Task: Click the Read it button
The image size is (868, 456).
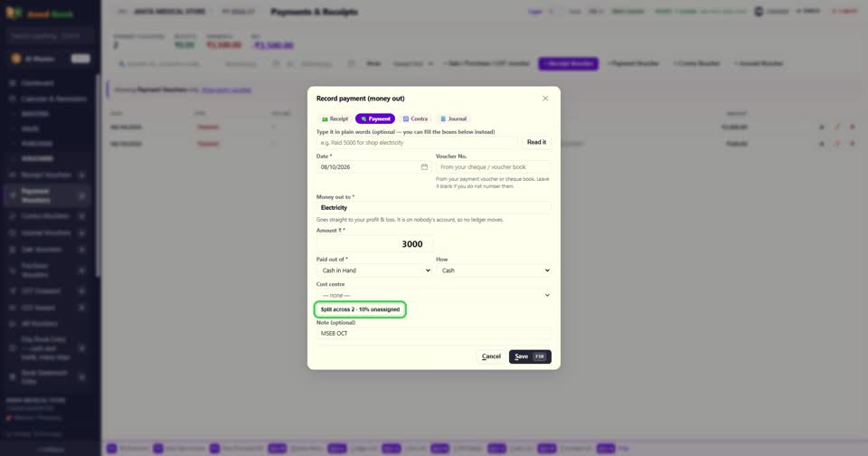Action: click(536, 142)
